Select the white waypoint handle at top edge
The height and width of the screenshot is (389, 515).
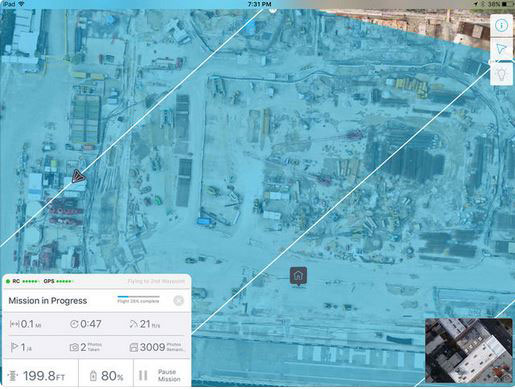point(273,11)
